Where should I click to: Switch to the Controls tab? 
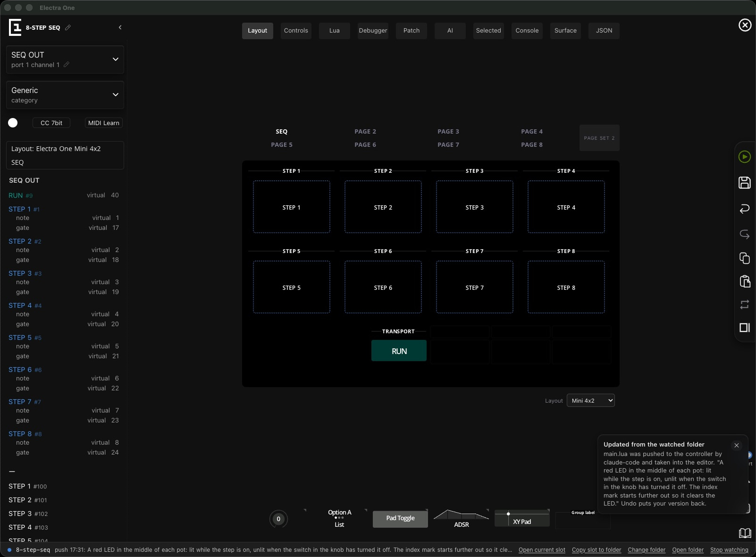pyautogui.click(x=296, y=31)
